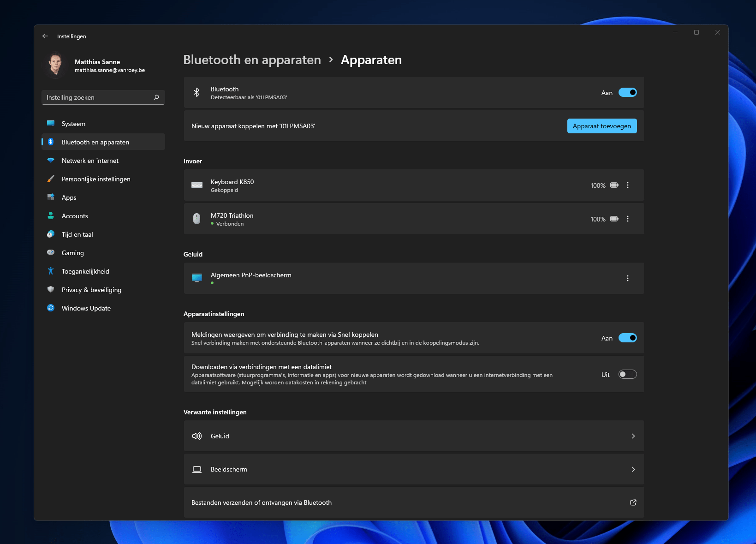Screen dimensions: 756x544
Task: Click the Verbonden status text
Action: (230, 224)
